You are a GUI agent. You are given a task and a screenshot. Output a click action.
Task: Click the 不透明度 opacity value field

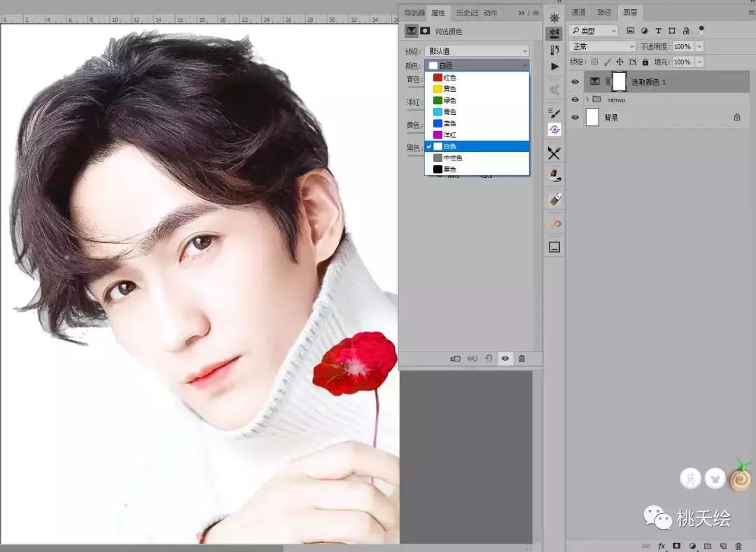click(682, 46)
